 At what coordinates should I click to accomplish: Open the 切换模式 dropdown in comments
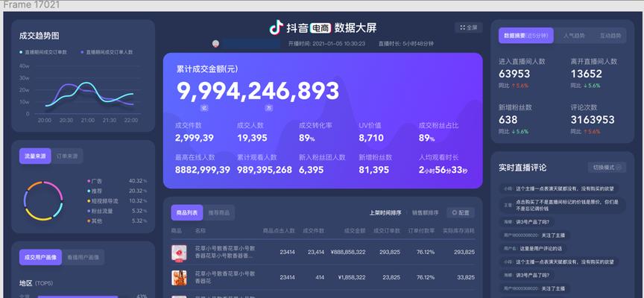607,168
